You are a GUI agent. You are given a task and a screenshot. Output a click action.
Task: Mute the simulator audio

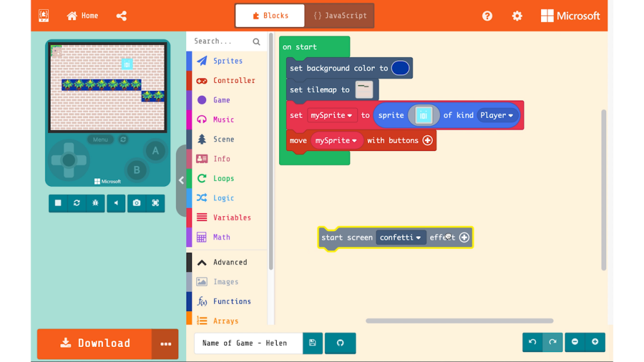tap(116, 203)
